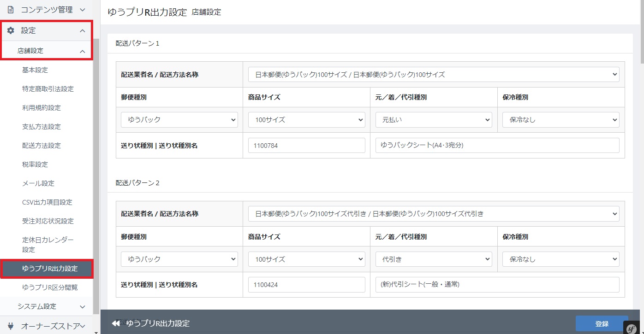Open 配送業者名 dropdown in 配送パターン2
This screenshot has height=334, width=644.
[x=434, y=213]
